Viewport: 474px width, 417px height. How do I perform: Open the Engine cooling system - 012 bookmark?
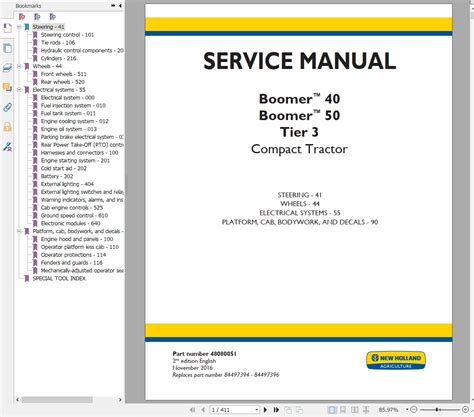tap(75, 121)
